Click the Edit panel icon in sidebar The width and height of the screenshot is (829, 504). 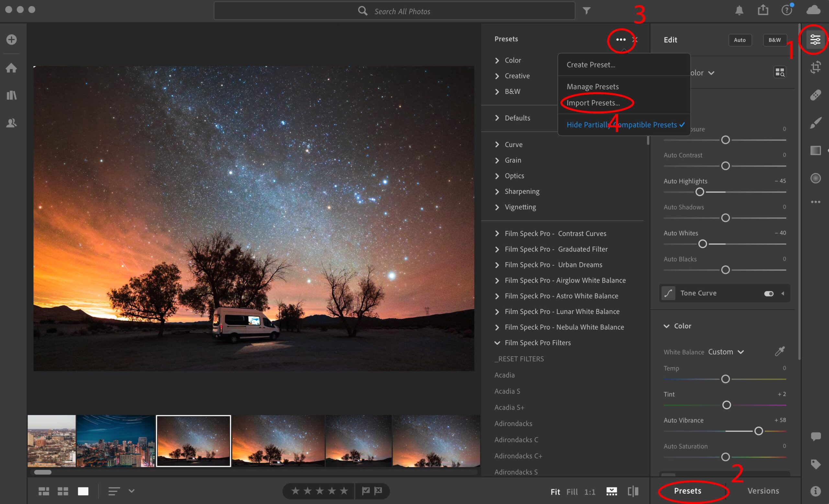pyautogui.click(x=815, y=39)
